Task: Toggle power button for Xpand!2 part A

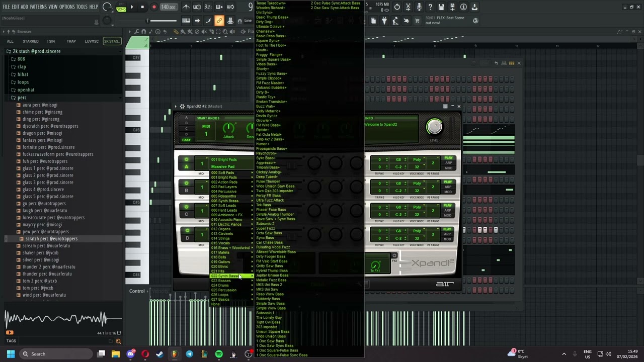Action: (x=187, y=159)
